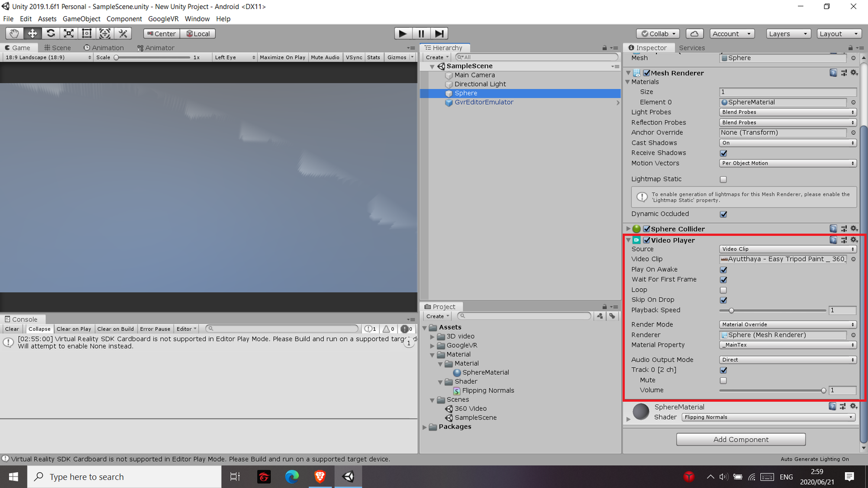The width and height of the screenshot is (868, 488).
Task: Open the Collab menu button
Action: tap(658, 34)
